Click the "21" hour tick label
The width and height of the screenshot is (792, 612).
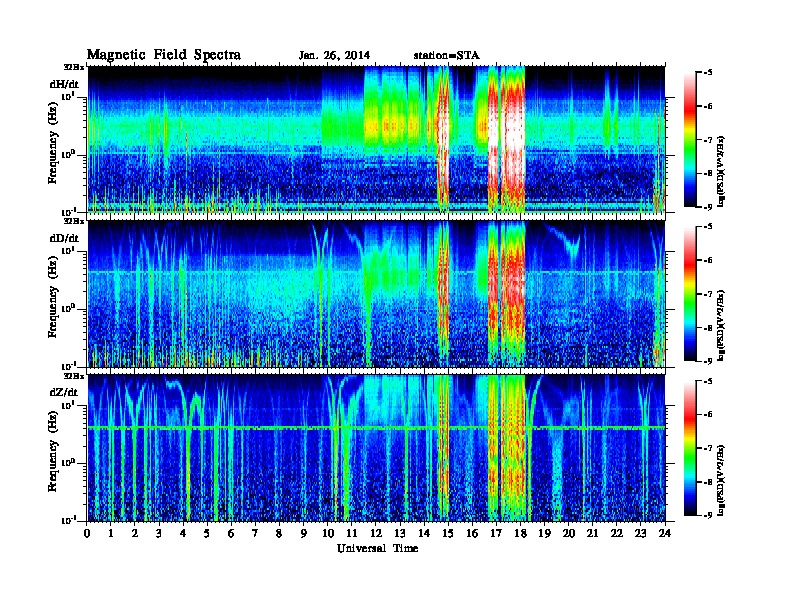[592, 534]
